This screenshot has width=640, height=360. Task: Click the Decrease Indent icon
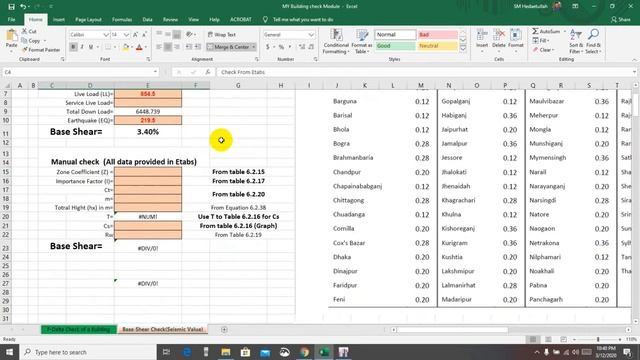(189, 47)
